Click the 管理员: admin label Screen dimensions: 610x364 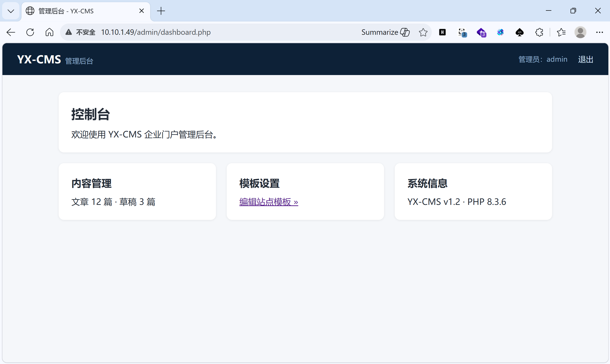click(543, 59)
